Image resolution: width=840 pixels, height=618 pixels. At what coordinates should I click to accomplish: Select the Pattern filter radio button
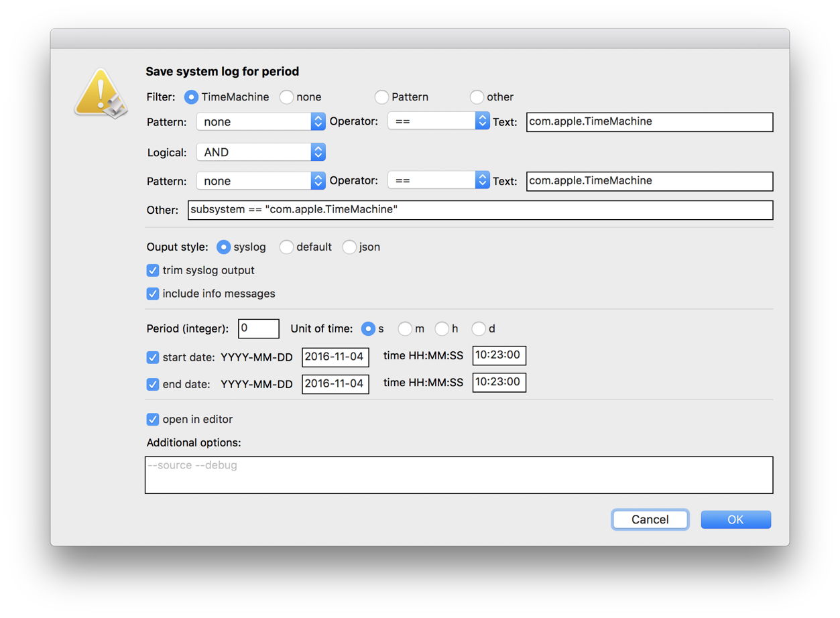coord(381,97)
